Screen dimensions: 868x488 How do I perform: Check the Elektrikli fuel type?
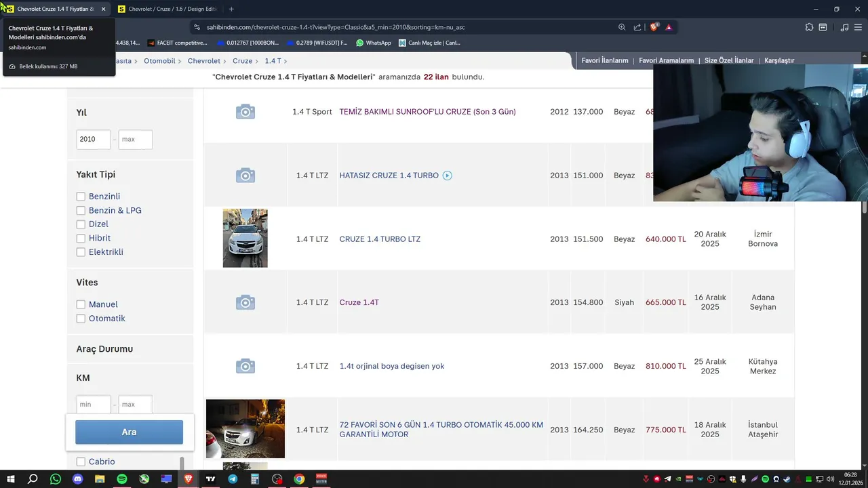81,252
